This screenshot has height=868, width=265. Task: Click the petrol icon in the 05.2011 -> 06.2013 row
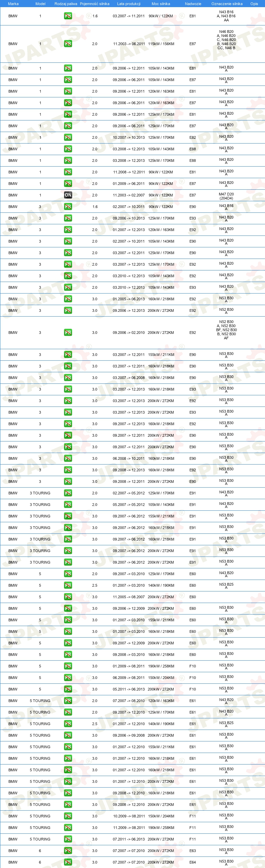click(x=68, y=689)
